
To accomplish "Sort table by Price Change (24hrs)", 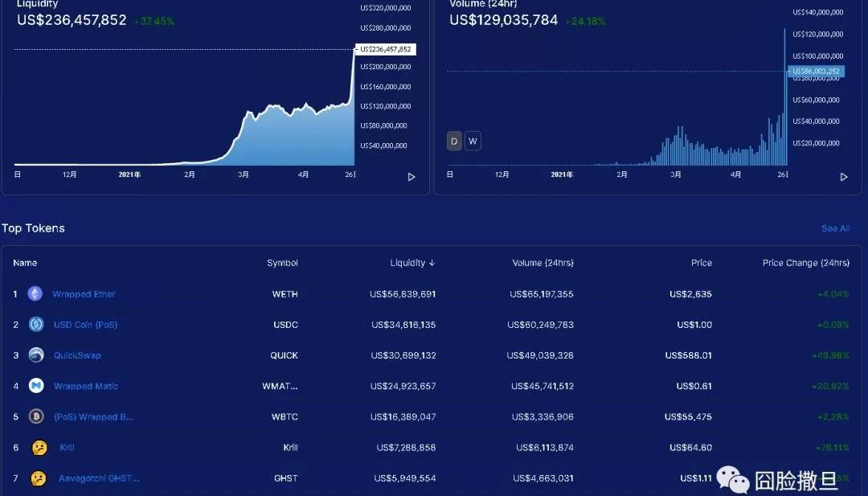I will pos(805,263).
